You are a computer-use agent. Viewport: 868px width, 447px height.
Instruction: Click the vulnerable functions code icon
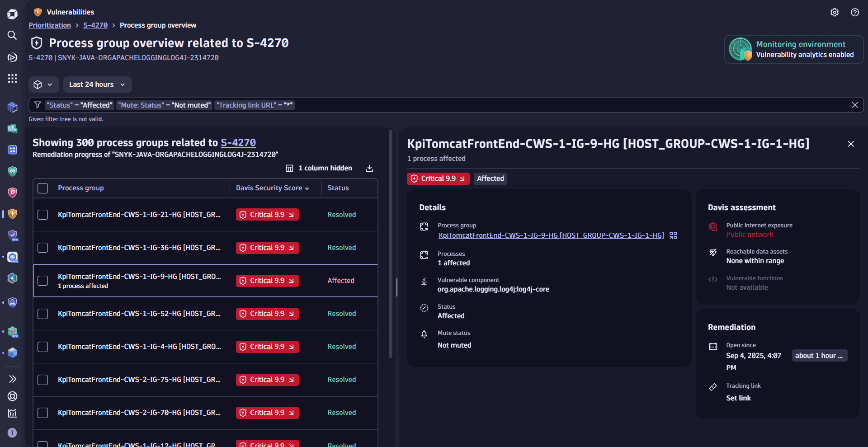point(713,279)
